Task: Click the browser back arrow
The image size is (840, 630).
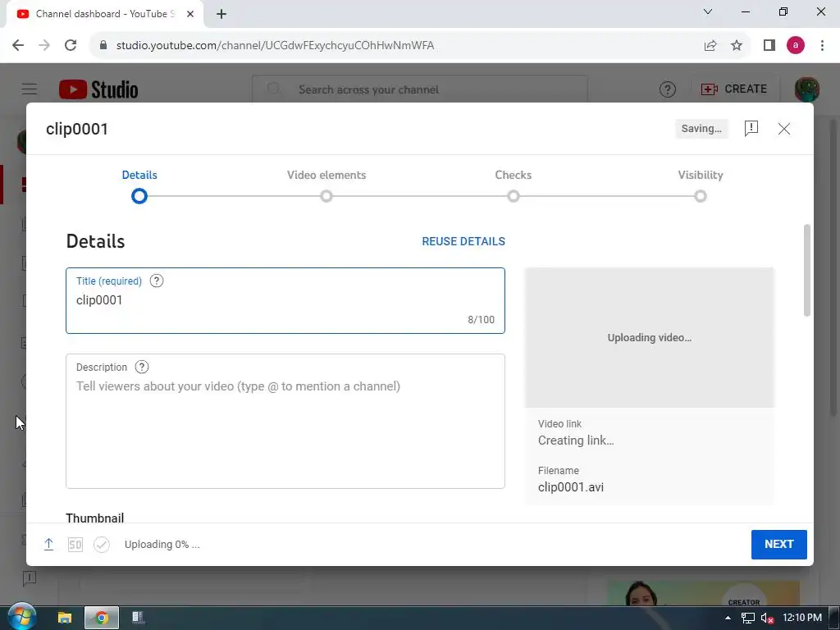Action: coord(18,45)
